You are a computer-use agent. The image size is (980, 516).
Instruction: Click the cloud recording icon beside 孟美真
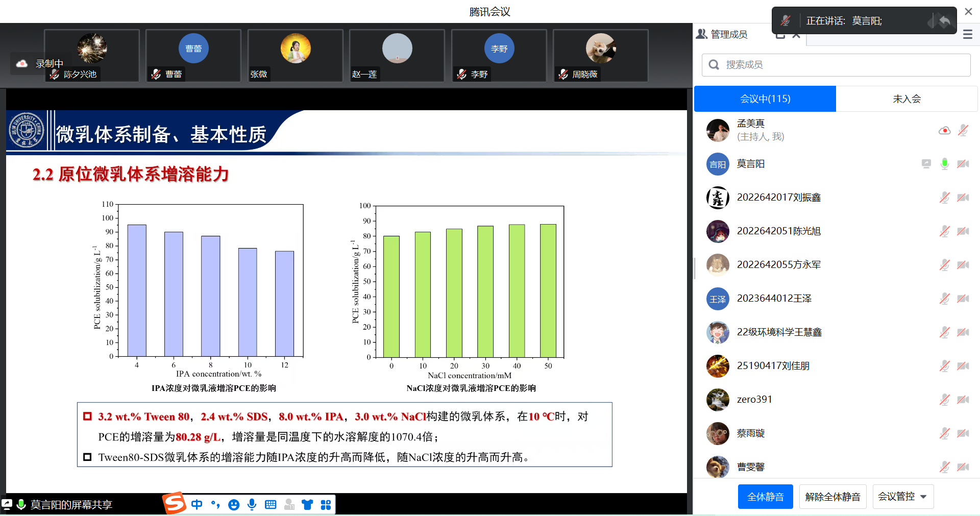(x=944, y=131)
